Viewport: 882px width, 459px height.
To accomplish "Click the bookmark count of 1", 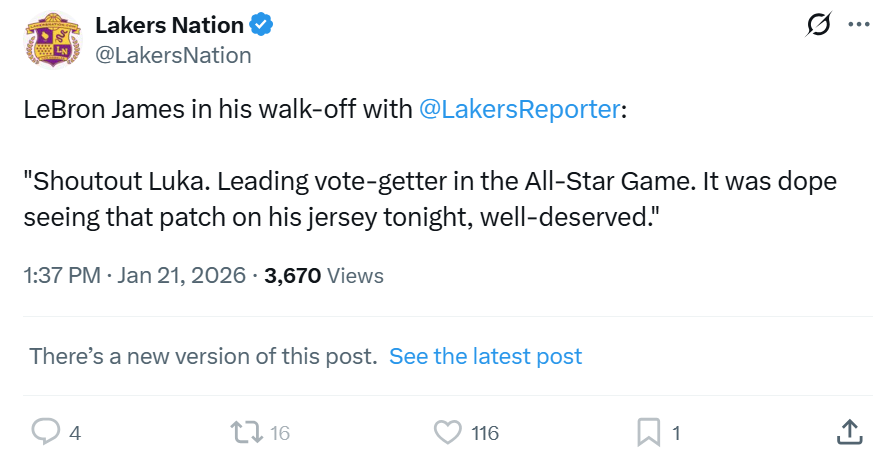I will (x=676, y=433).
